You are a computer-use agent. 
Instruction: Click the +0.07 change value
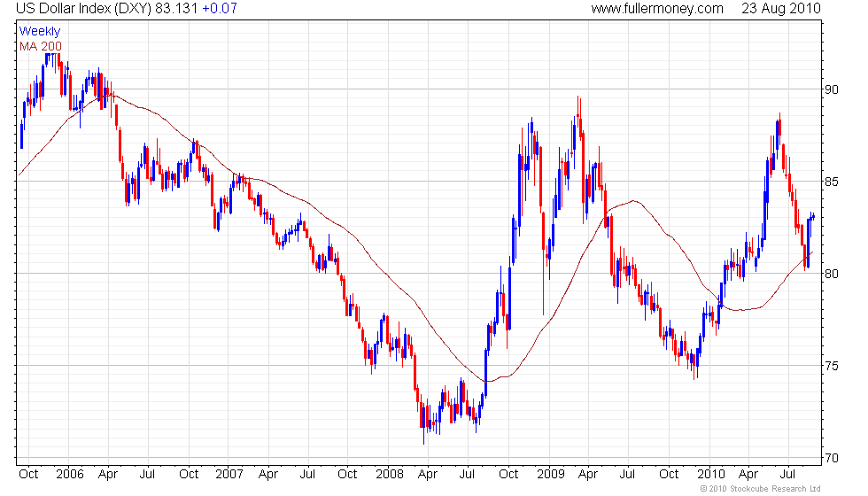220,9
